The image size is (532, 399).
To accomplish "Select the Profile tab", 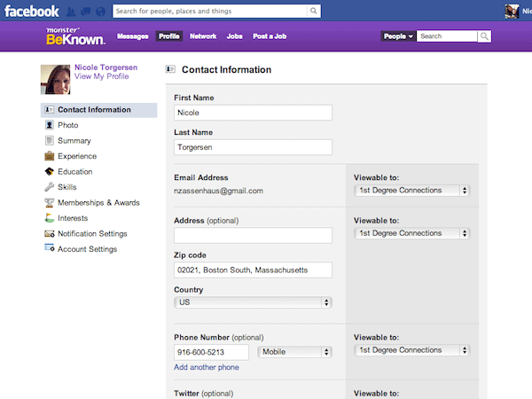I will [x=169, y=36].
